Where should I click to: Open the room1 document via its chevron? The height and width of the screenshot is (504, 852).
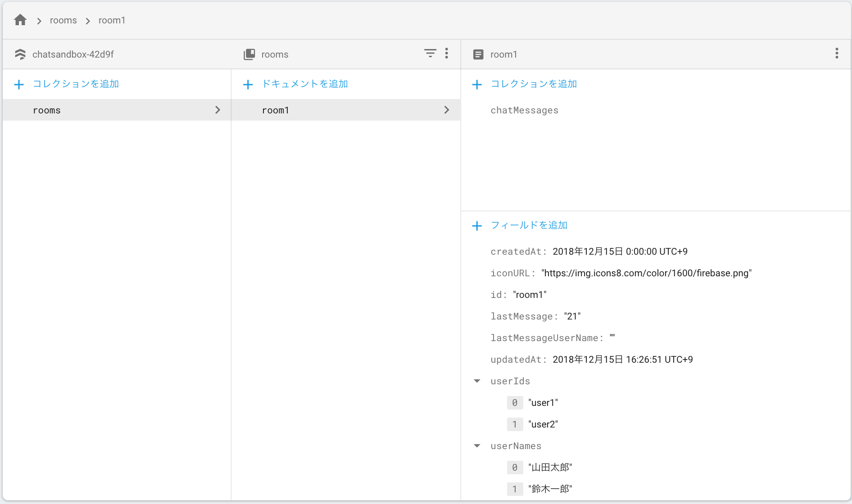446,110
